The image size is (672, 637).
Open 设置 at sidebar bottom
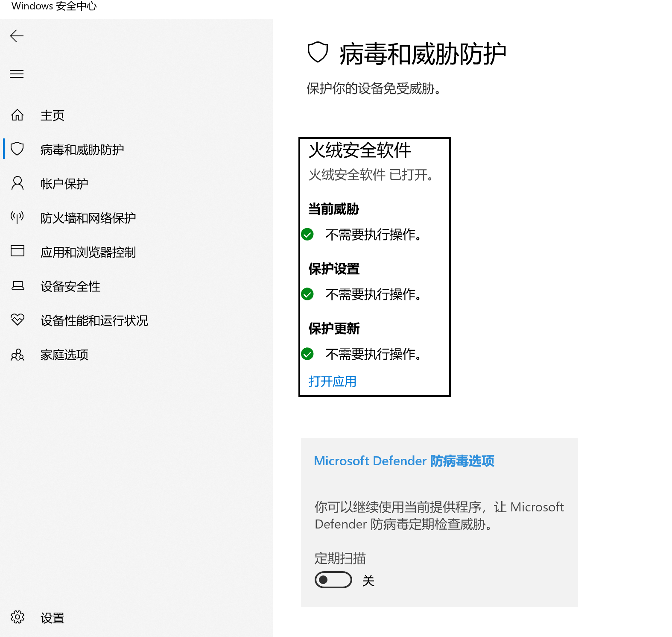pyautogui.click(x=52, y=618)
